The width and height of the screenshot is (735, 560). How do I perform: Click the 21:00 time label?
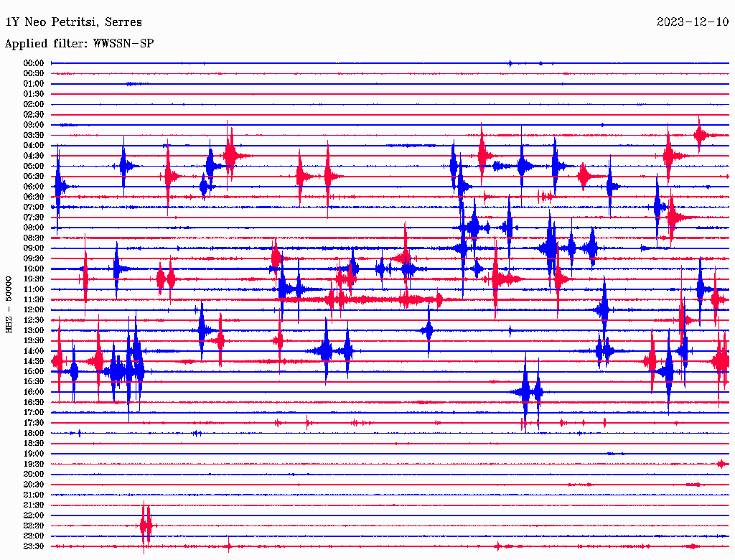(34, 495)
